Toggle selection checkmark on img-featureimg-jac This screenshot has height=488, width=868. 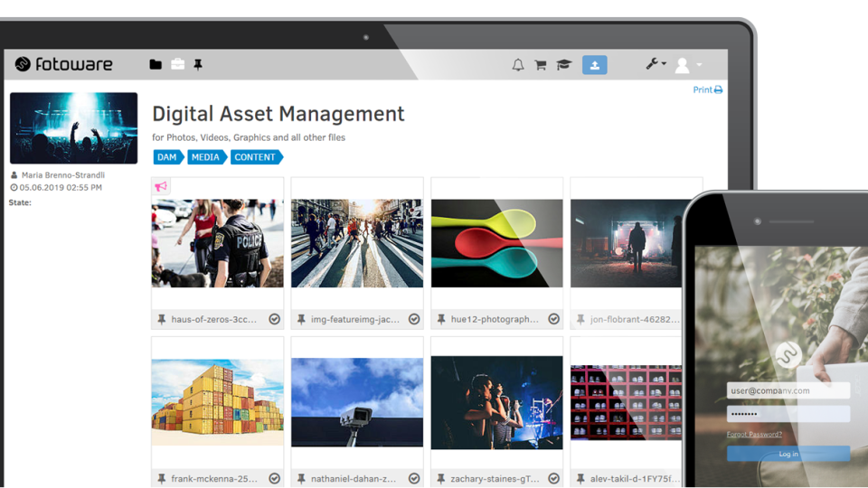click(x=414, y=319)
